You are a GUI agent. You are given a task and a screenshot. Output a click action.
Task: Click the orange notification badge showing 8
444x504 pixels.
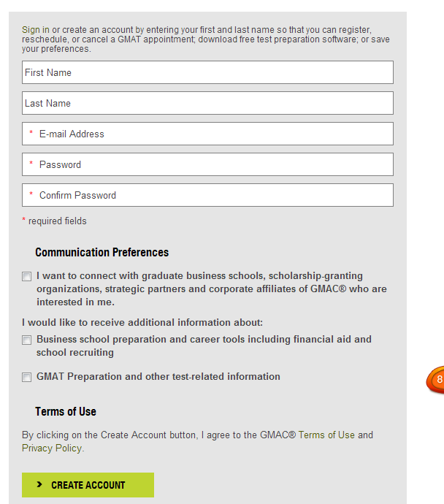437,380
